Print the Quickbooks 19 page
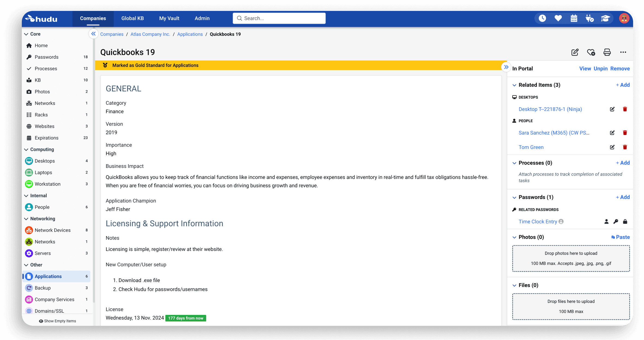644x340 pixels. (607, 52)
